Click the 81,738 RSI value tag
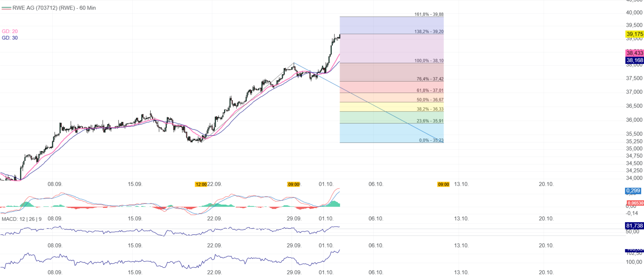Image resolution: width=644 pixels, height=276 pixels. coord(634,225)
